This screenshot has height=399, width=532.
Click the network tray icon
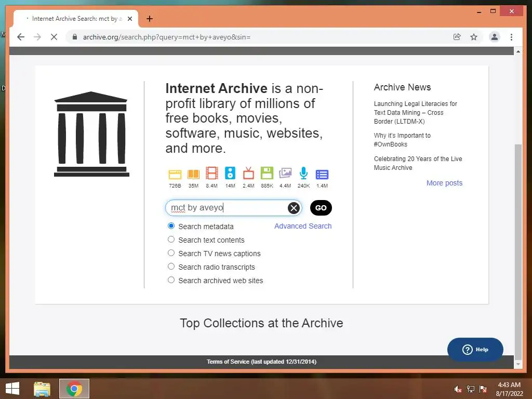[471, 389]
